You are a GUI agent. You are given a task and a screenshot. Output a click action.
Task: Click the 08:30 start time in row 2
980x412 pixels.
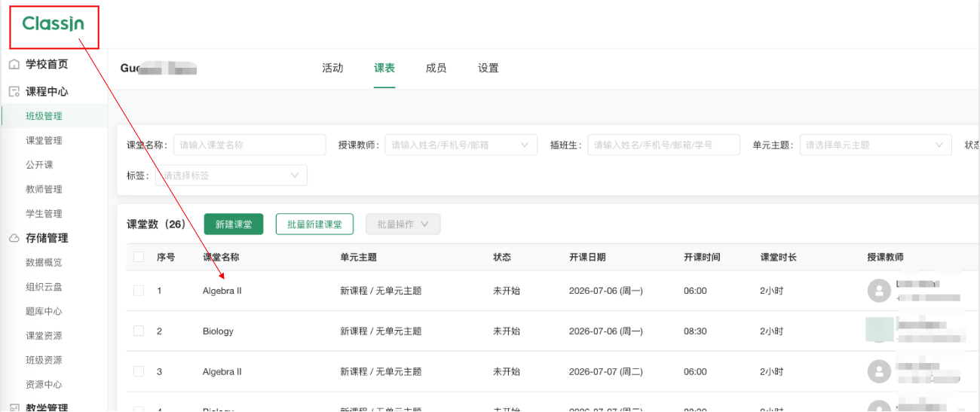coord(696,331)
